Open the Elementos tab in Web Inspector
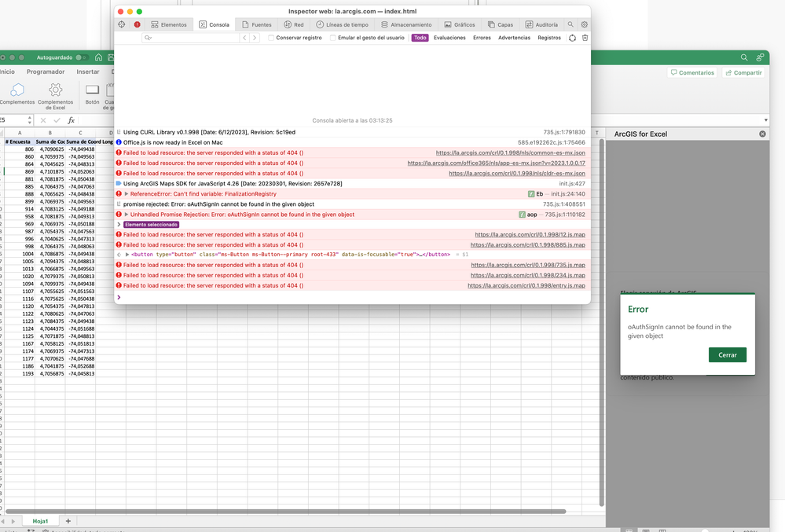 (x=169, y=24)
